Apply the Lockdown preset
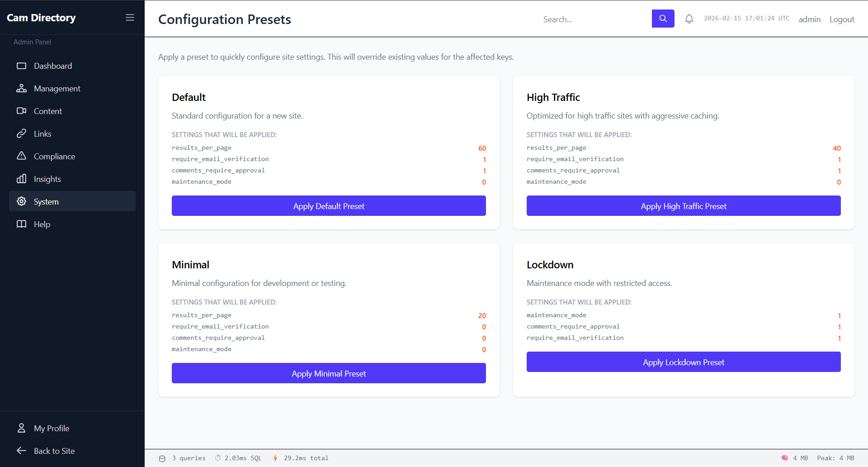 point(683,362)
